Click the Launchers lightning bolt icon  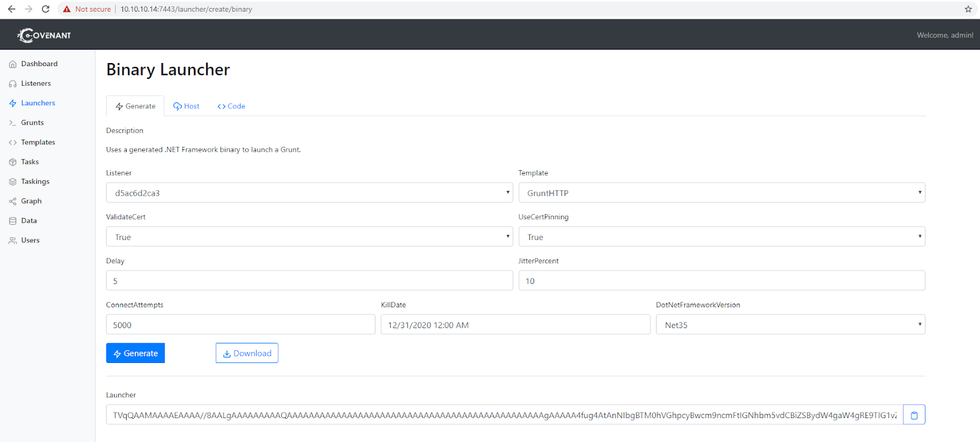13,103
